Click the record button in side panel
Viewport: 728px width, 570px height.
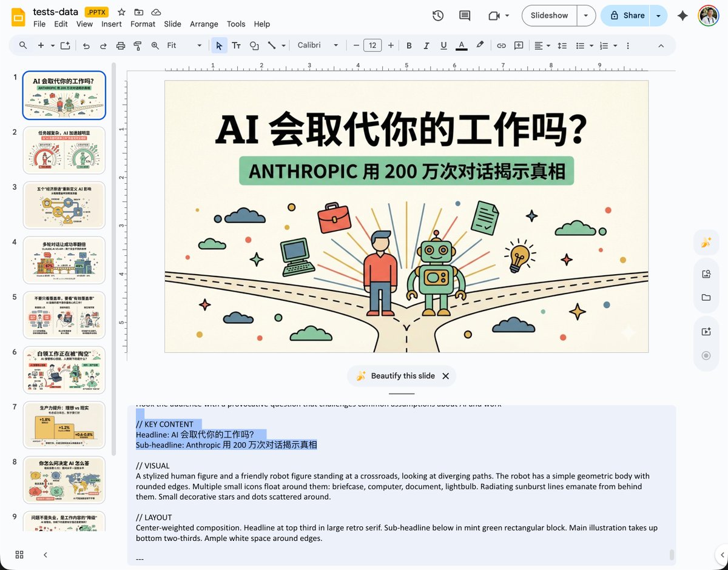point(706,355)
